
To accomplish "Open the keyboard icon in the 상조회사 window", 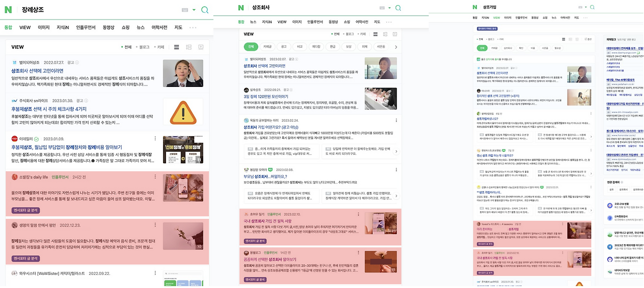I will [382, 8].
